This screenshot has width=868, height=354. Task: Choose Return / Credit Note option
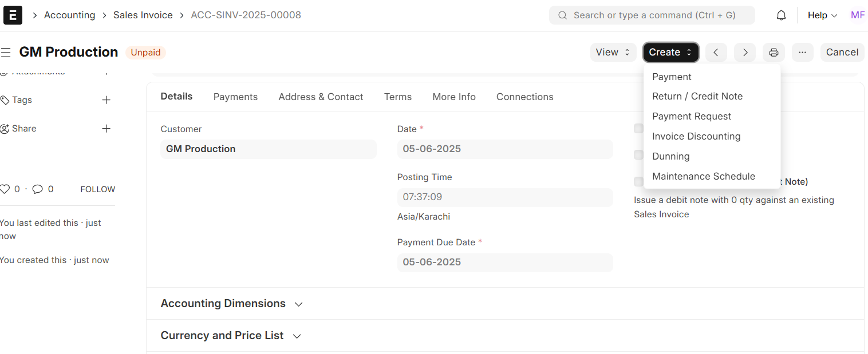coord(697,96)
